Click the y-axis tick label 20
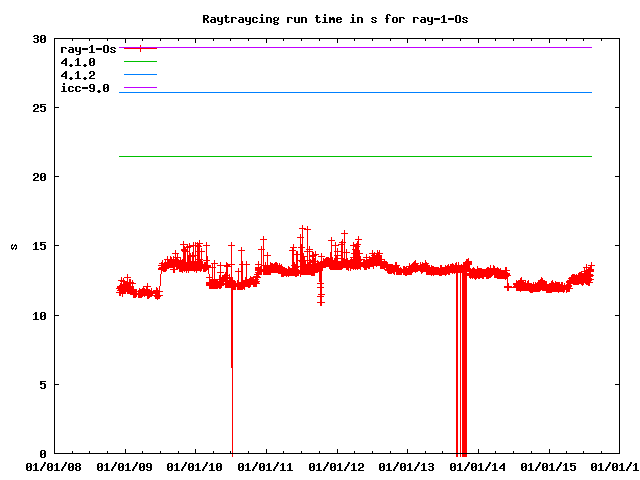The height and width of the screenshot is (480, 640). (39, 177)
